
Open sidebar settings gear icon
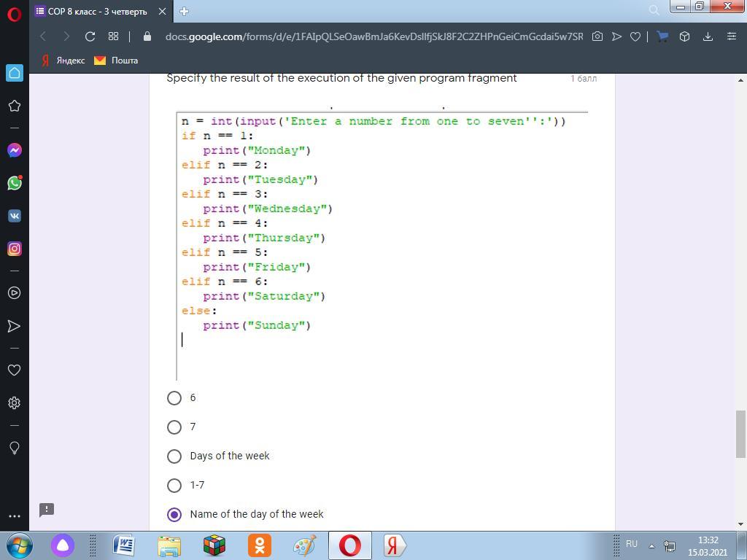14,402
